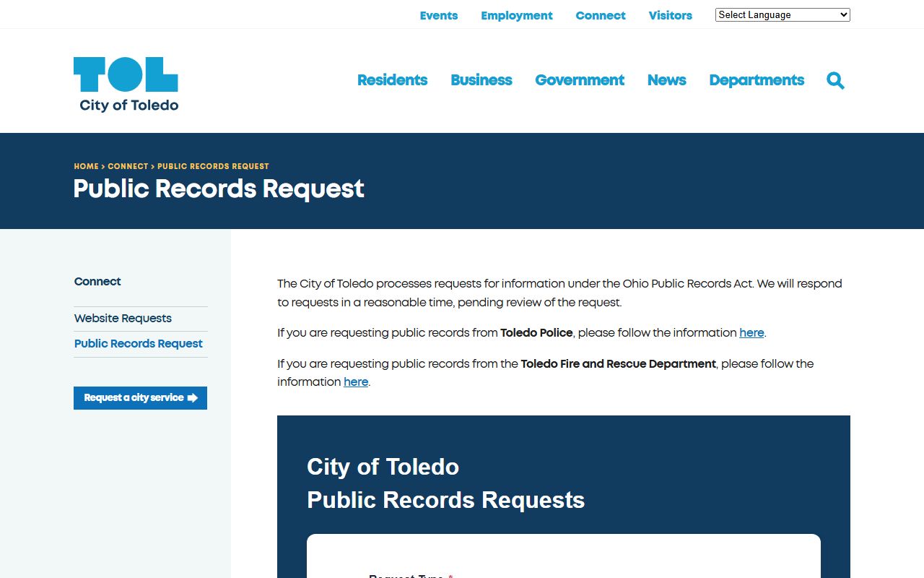
Task: Open the site search magnifier icon
Action: [x=835, y=80]
